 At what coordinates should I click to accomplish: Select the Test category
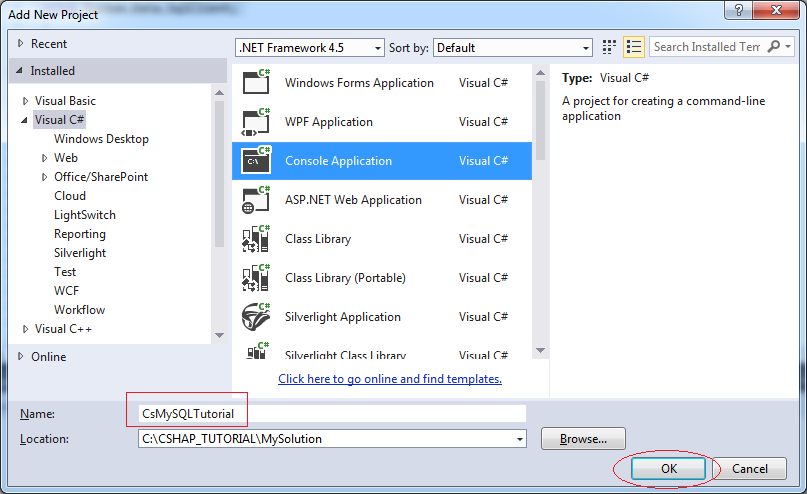point(65,272)
